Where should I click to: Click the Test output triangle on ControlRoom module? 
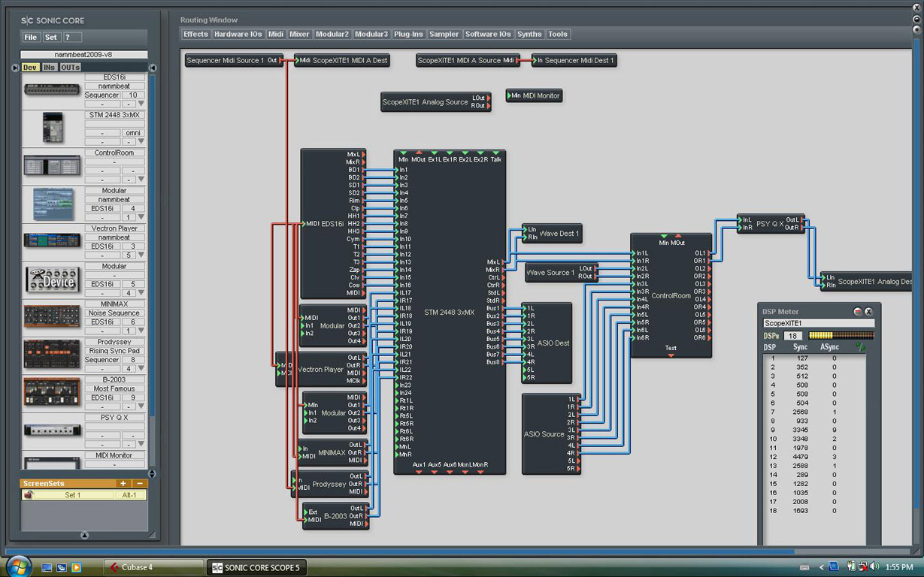tap(671, 355)
